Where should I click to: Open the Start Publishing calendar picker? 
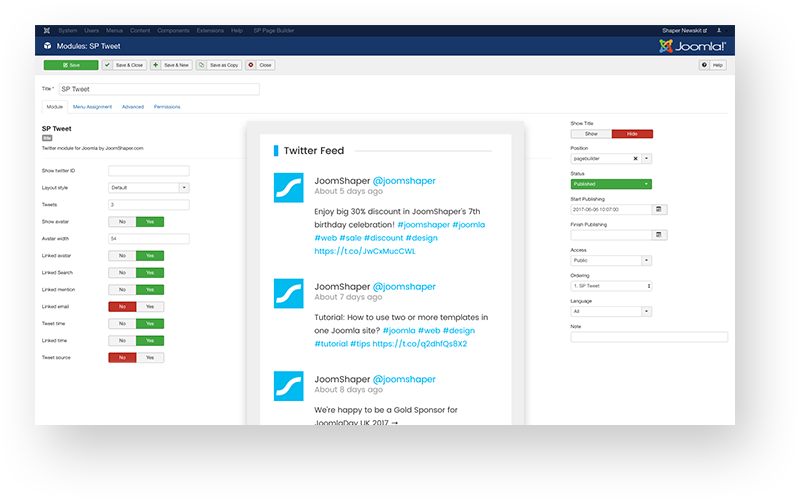click(x=659, y=210)
